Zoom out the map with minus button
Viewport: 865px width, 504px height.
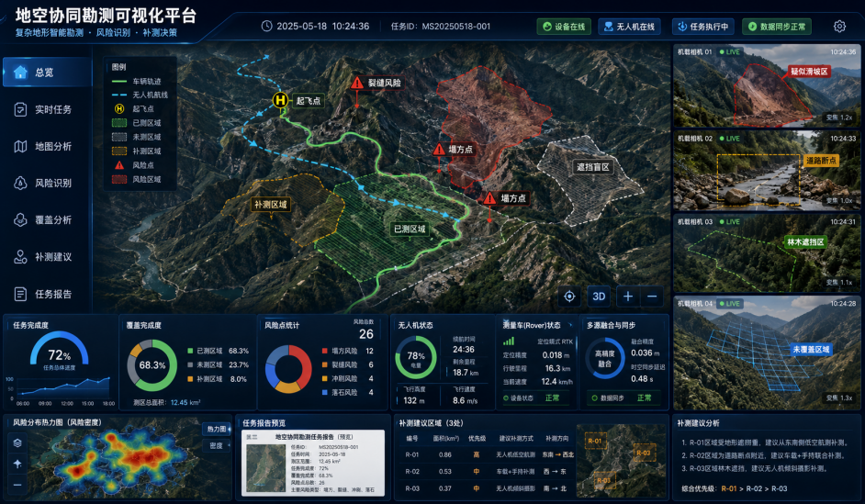click(x=652, y=297)
